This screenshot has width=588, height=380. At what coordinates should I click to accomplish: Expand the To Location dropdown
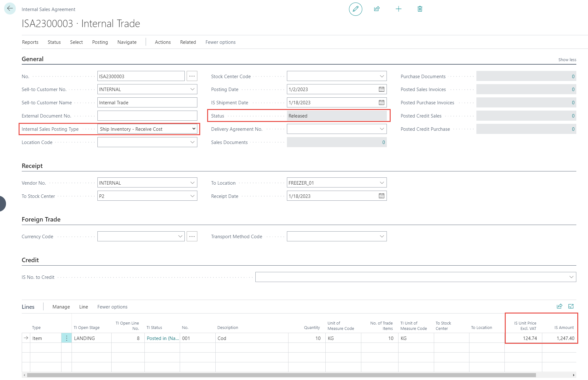[382, 183]
